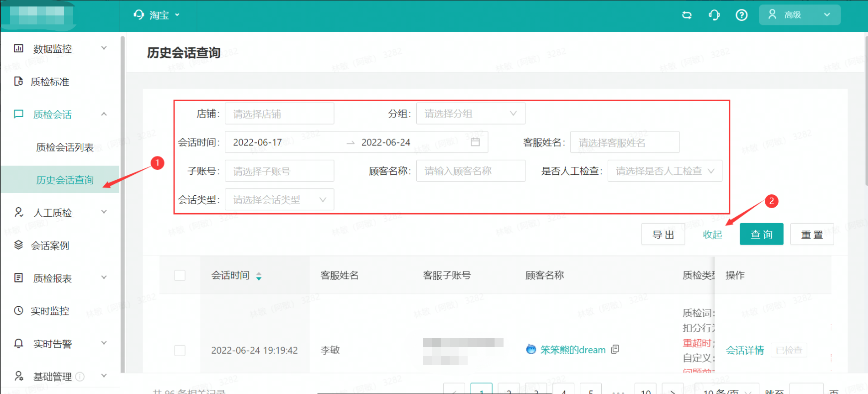The image size is (868, 394).
Task: Open 数据监控 menu item
Action: click(52, 48)
